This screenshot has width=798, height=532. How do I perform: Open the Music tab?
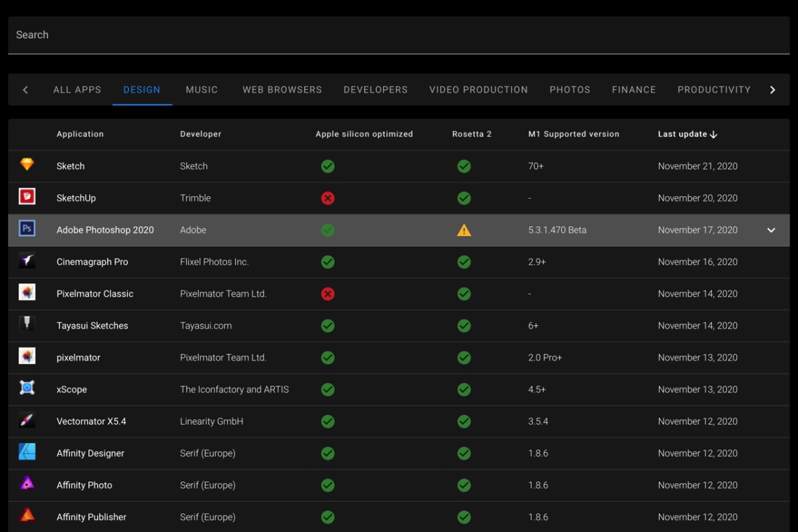click(x=202, y=90)
